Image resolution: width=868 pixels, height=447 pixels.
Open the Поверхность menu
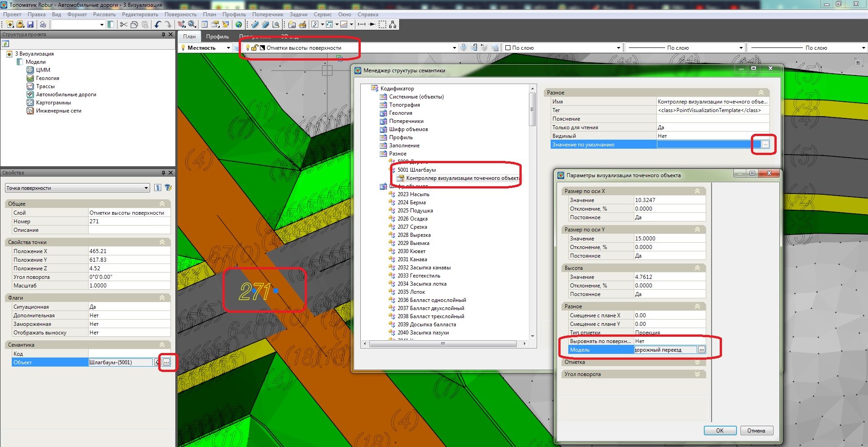click(x=180, y=14)
